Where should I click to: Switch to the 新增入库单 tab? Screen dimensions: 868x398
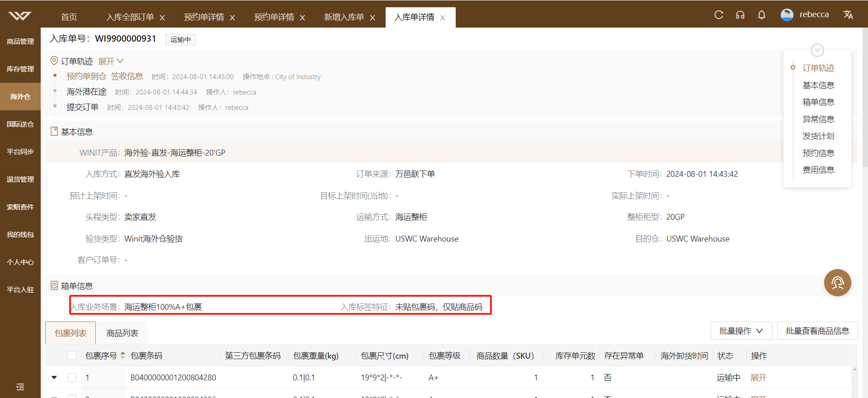344,17
